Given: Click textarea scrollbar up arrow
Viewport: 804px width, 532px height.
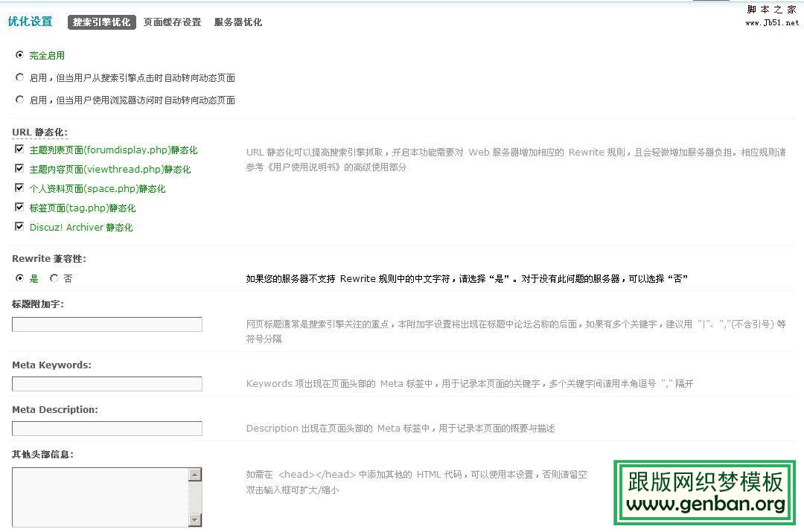Looking at the screenshot, I should (195, 475).
